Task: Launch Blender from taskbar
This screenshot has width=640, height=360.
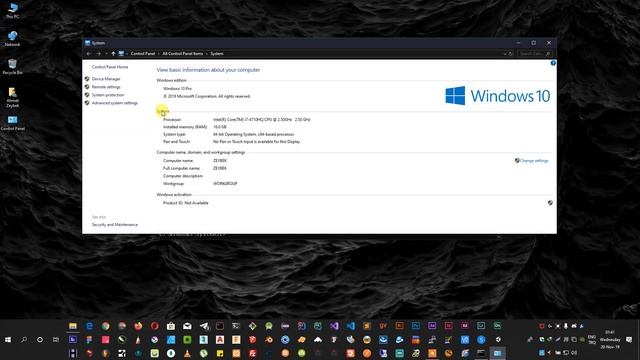Action: click(x=269, y=340)
